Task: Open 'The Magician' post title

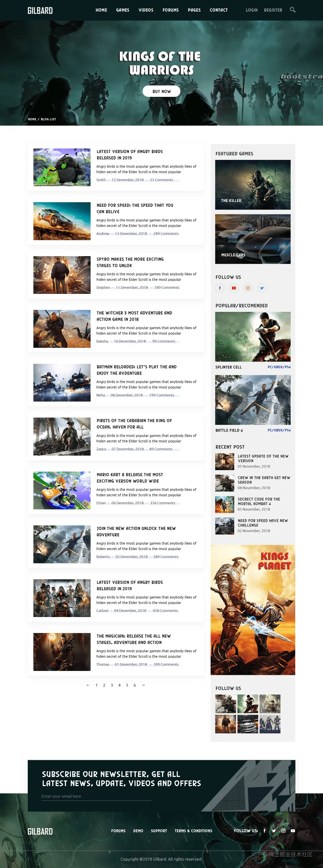Action: [x=134, y=639]
